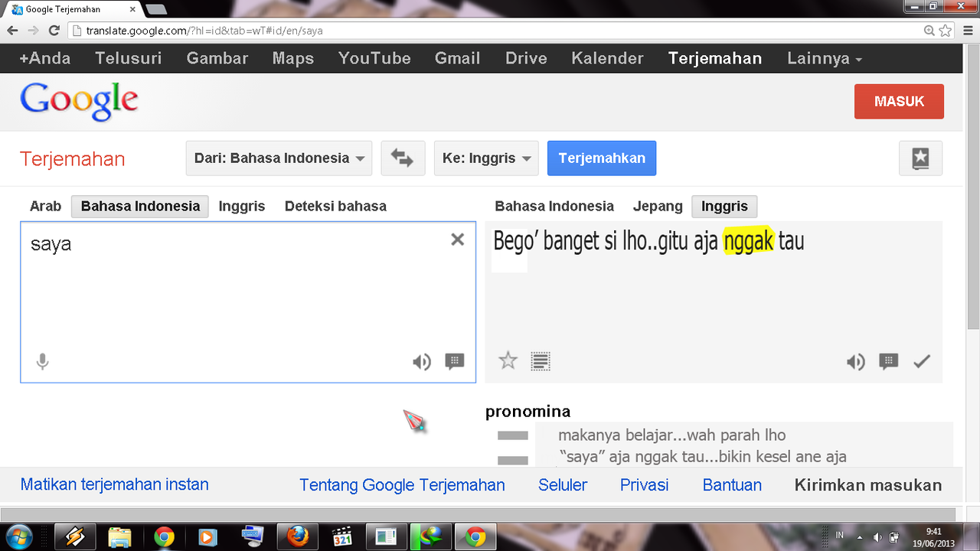Set target language to Bahasa Indonesia
980x551 pixels.
click(554, 206)
